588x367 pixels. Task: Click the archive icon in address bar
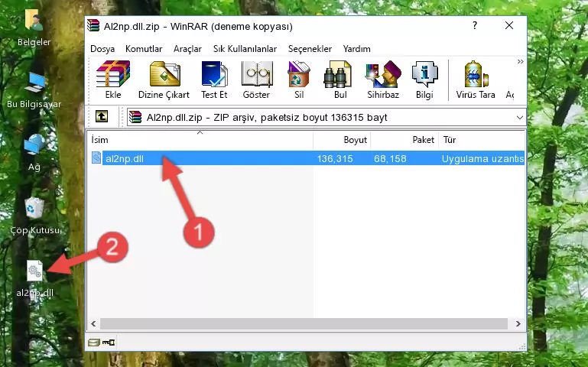[135, 117]
